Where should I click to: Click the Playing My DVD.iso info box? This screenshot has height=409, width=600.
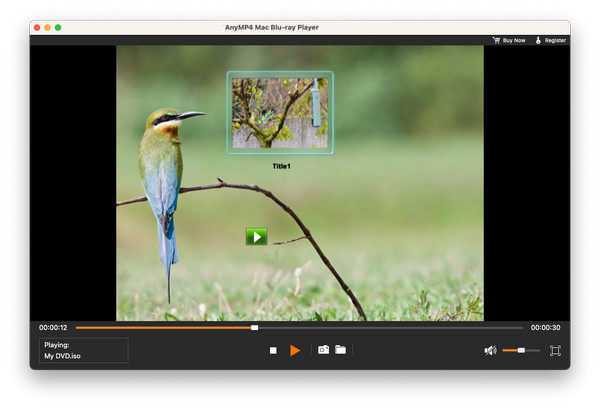84,350
